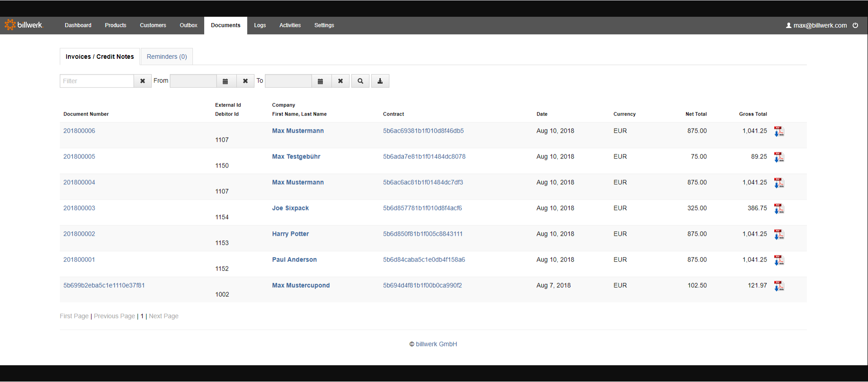Switch to the Reminders (0) tab
Viewport: 868px width, 382px height.
[x=167, y=57]
